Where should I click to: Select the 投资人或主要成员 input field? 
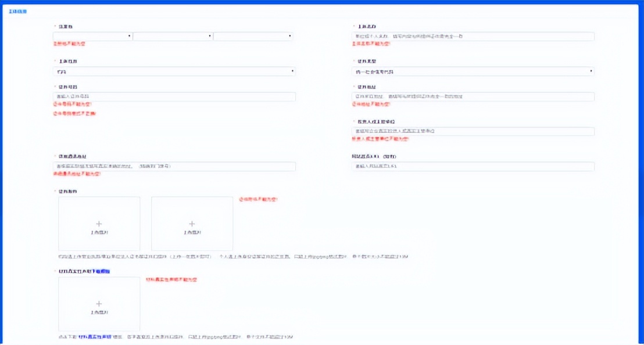click(471, 131)
